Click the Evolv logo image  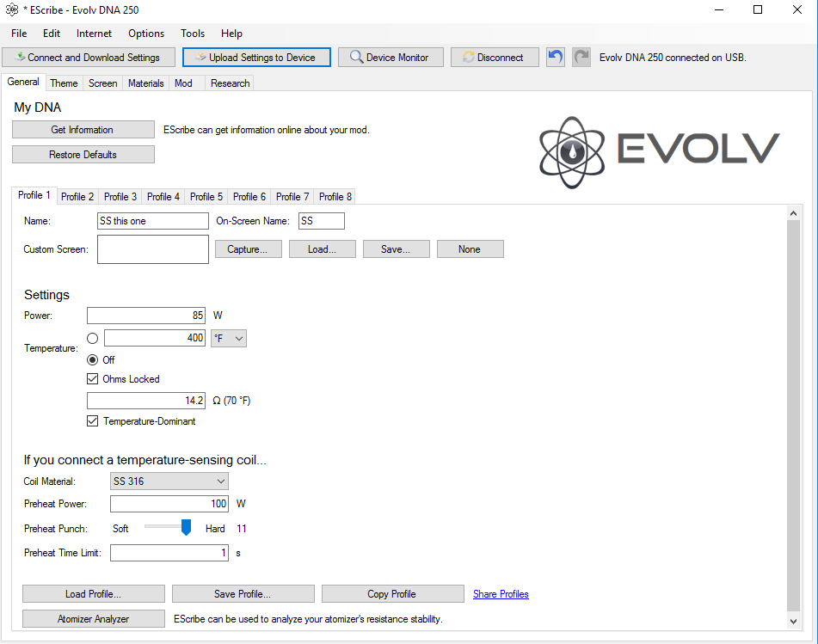tap(660, 152)
